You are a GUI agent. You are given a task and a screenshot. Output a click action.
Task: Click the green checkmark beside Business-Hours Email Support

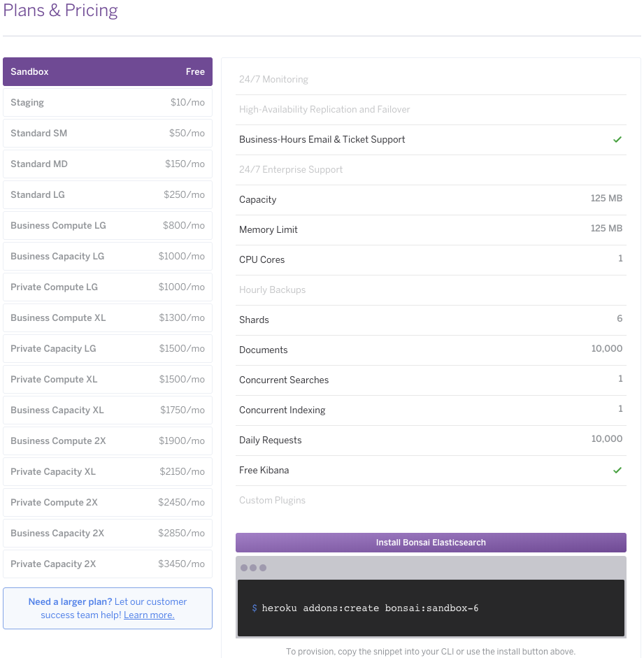[x=617, y=140]
